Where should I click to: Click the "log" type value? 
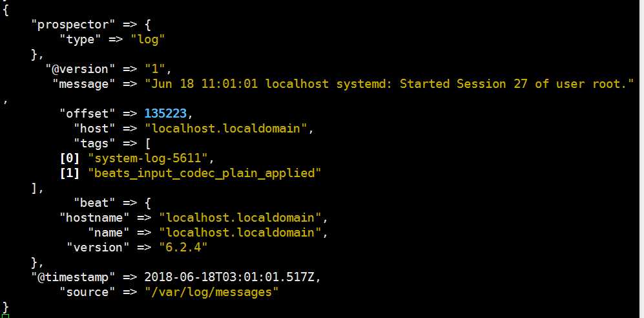click(x=148, y=39)
